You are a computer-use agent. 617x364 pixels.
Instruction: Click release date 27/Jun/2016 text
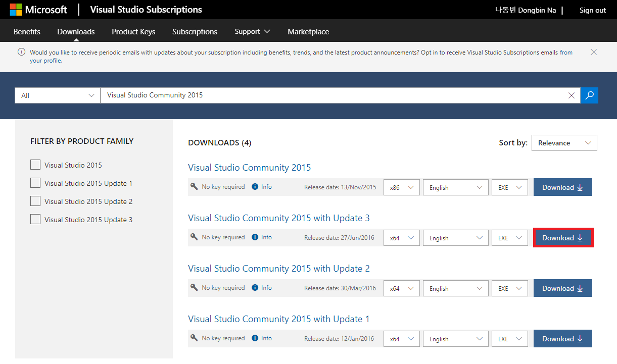click(x=339, y=238)
